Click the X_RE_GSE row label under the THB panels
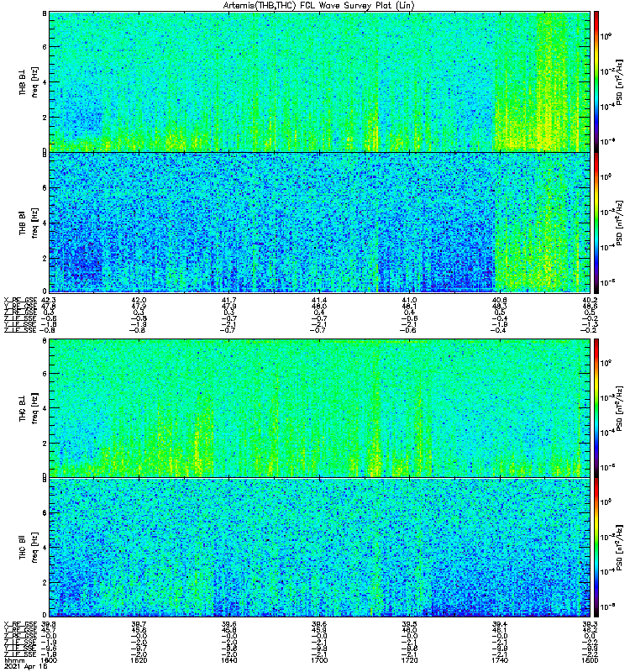630x672 pixels. click(x=20, y=300)
